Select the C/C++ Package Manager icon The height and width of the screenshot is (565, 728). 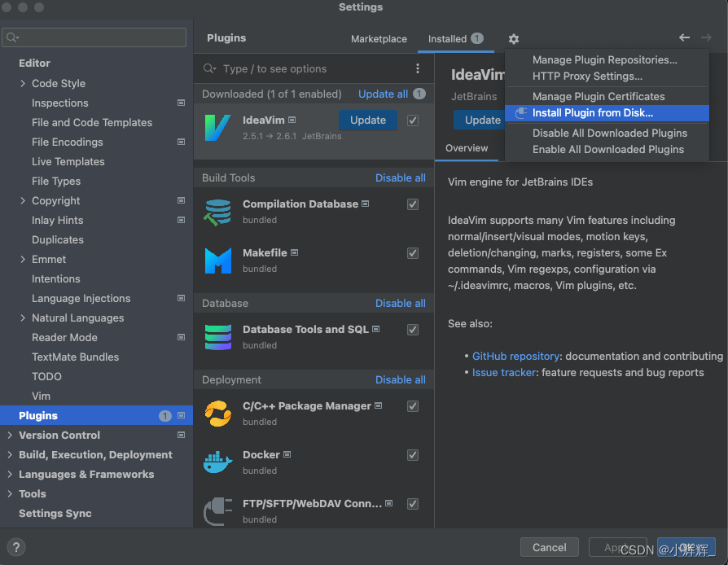pos(217,414)
